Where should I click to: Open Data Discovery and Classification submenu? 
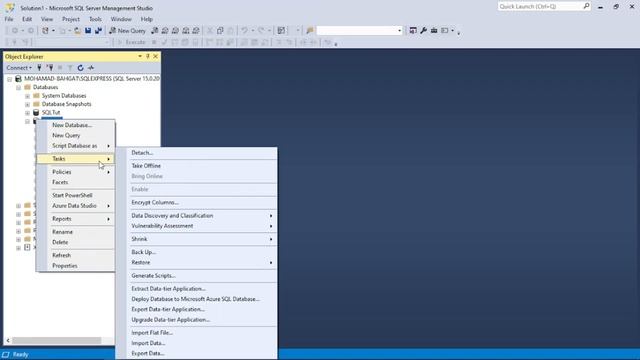click(196, 216)
